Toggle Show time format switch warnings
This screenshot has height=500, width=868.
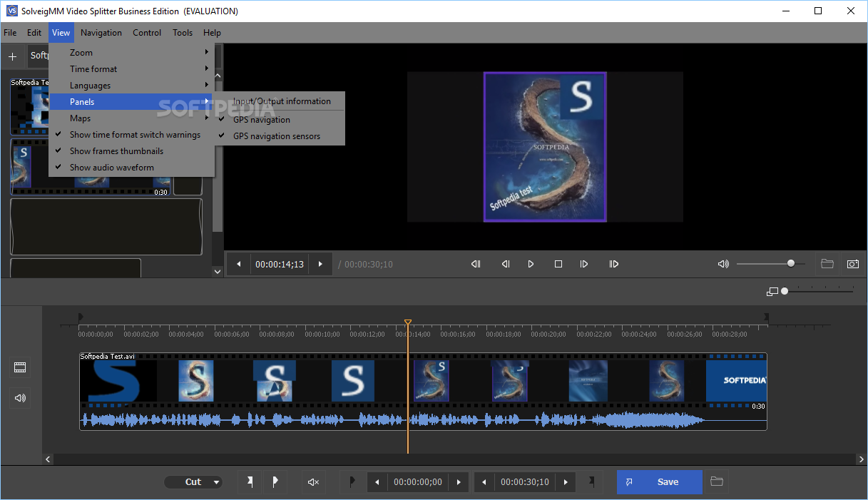pos(131,135)
